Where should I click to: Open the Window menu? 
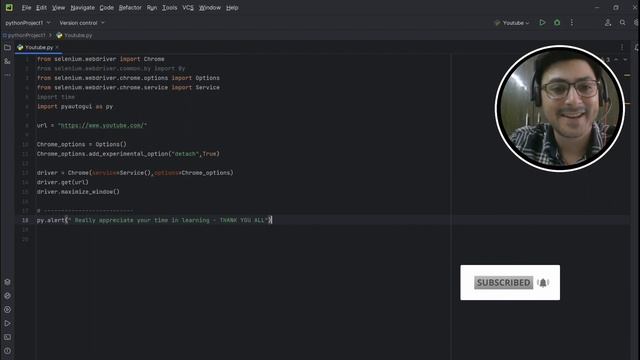[210, 8]
